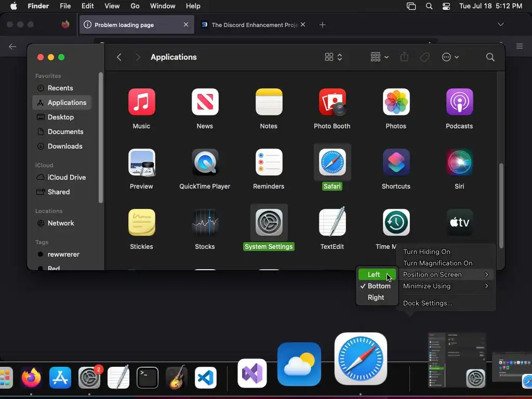Launch App Store from the Dock

pyautogui.click(x=60, y=377)
